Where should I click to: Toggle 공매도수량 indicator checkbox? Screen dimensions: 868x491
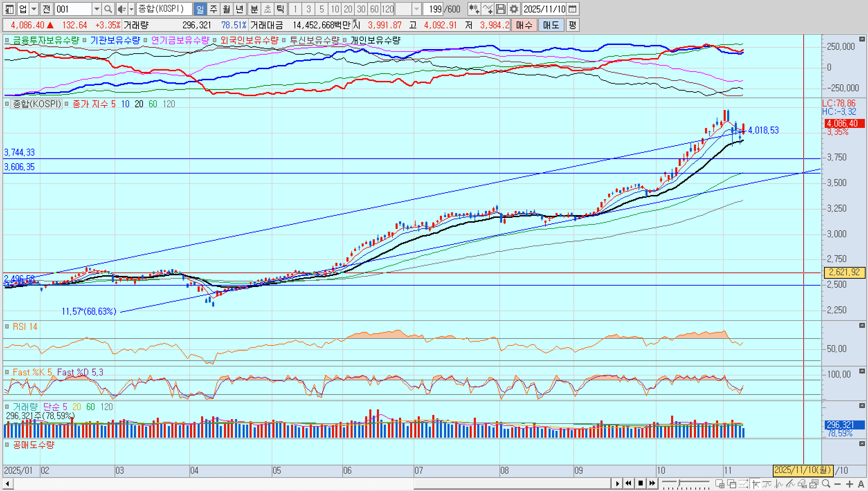pos(7,445)
